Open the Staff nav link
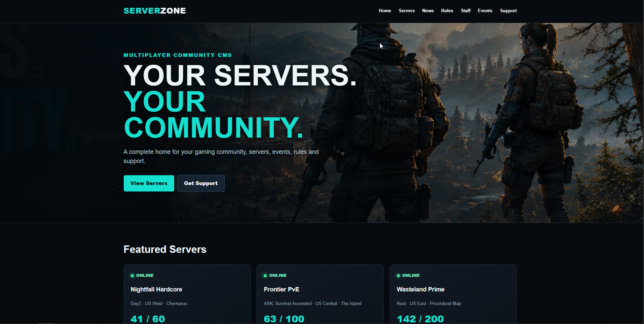Screen dimensions: 644x324 pyautogui.click(x=466, y=11)
